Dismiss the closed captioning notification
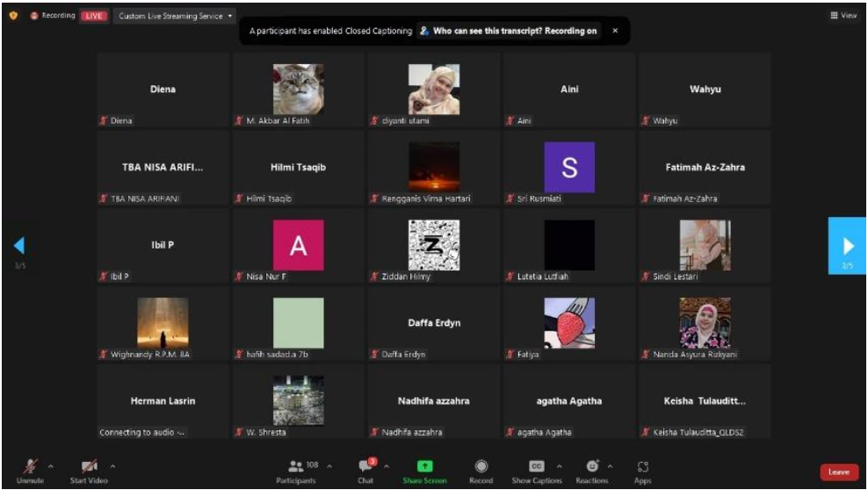This screenshot has width=868, height=490. tap(615, 31)
